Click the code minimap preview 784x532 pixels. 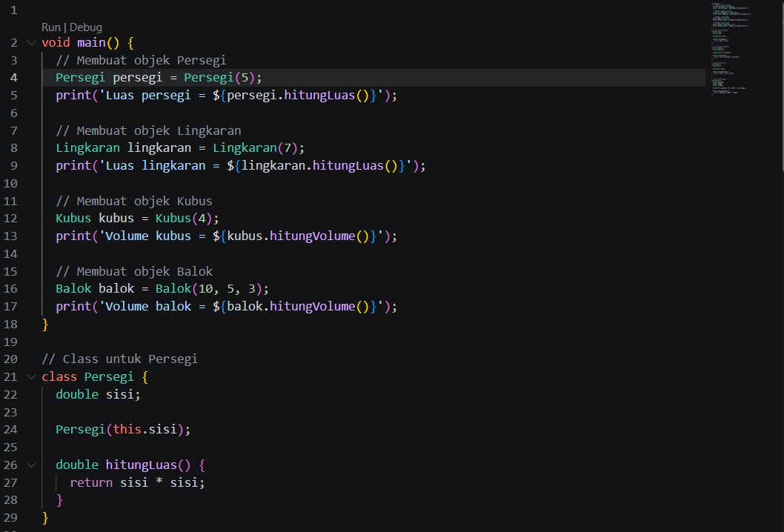click(730, 49)
